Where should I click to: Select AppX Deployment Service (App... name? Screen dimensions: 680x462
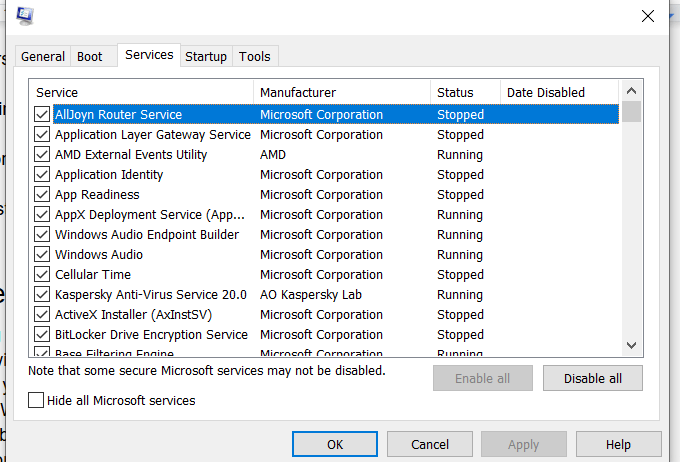150,214
